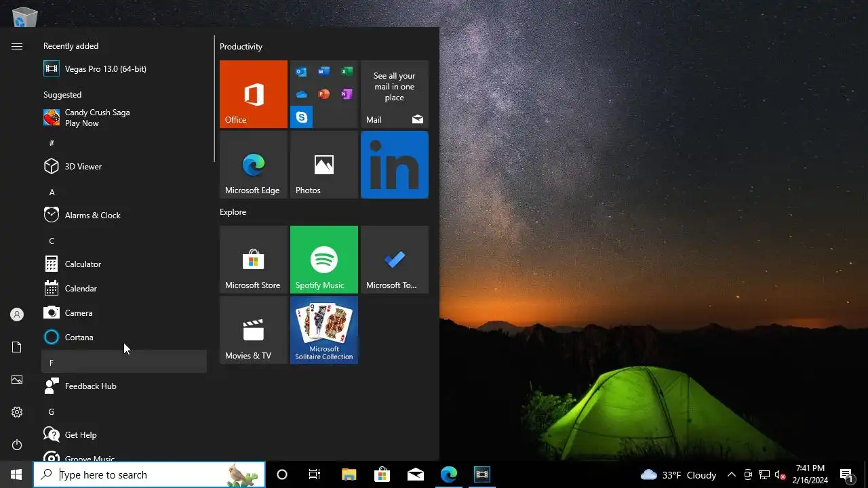This screenshot has width=868, height=488.
Task: Click the Productivity group title
Action: click(x=241, y=47)
